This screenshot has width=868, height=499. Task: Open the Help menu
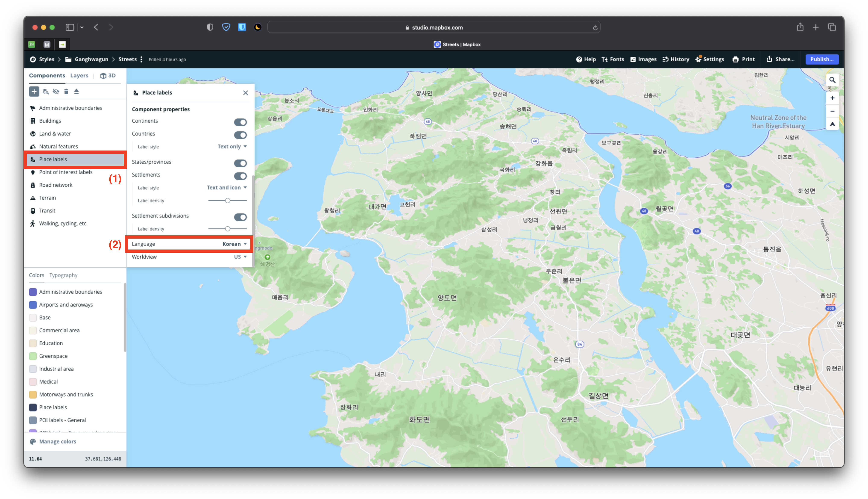coord(586,59)
